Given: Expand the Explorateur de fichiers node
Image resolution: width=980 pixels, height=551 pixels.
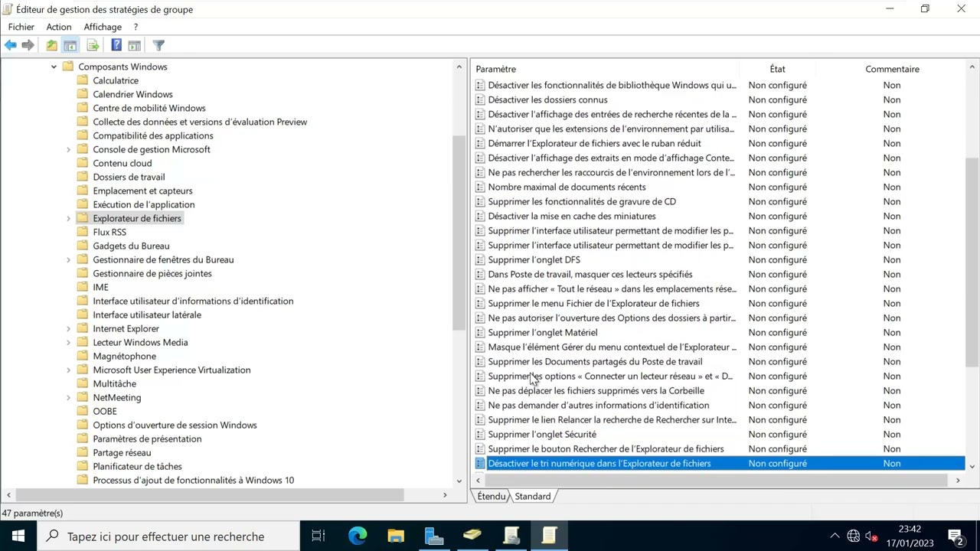Looking at the screenshot, I should click(x=68, y=218).
